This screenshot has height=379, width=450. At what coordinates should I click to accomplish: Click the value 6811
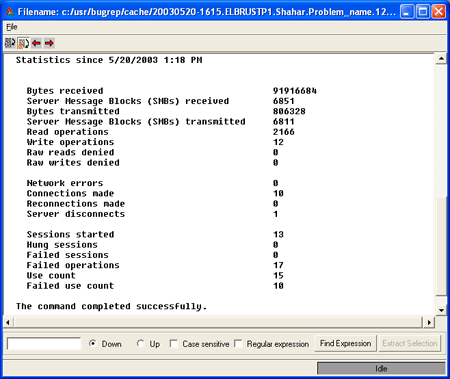(x=284, y=122)
